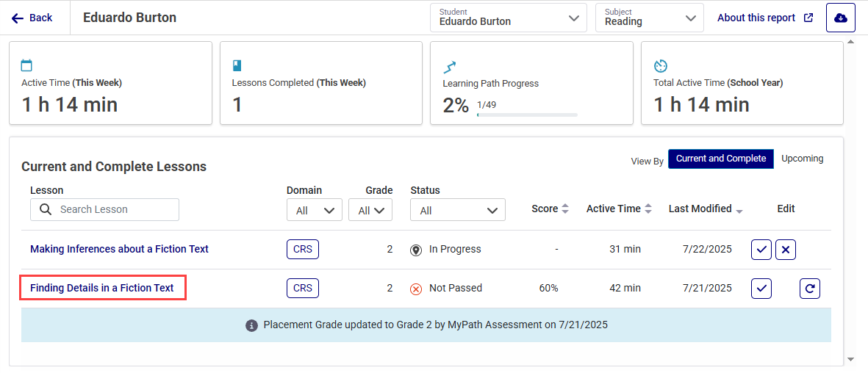Click the 60% score value
The image size is (868, 373).
pos(548,289)
